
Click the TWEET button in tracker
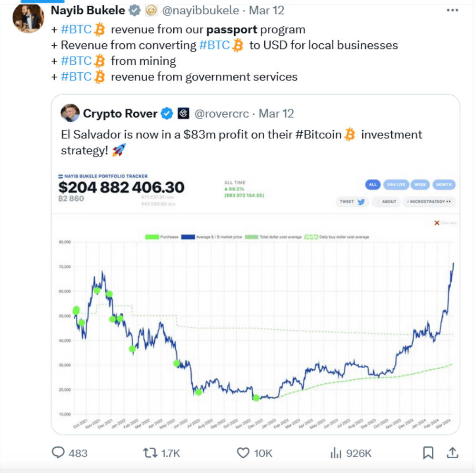click(352, 202)
